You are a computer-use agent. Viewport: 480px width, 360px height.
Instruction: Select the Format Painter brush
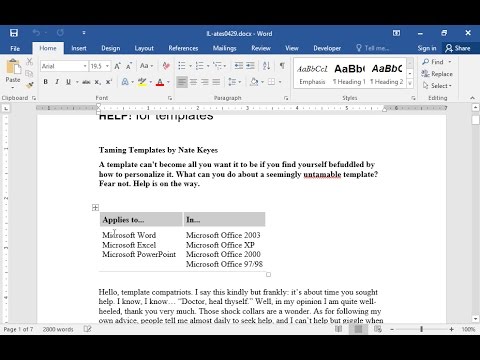pos(29,85)
